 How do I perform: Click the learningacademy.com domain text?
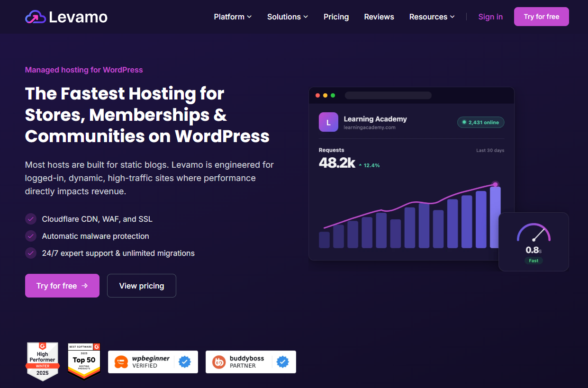[370, 127]
